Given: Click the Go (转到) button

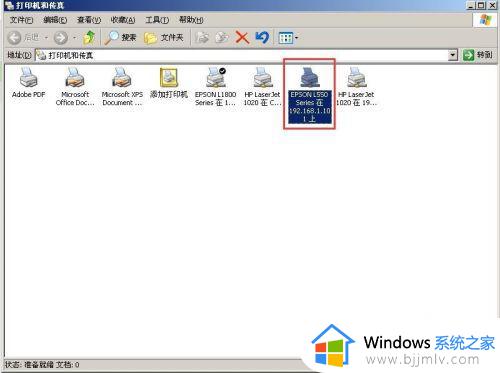Looking at the screenshot, I should click(x=478, y=55).
